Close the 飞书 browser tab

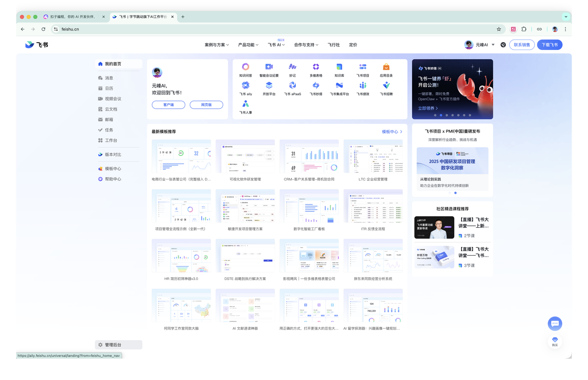173,17
